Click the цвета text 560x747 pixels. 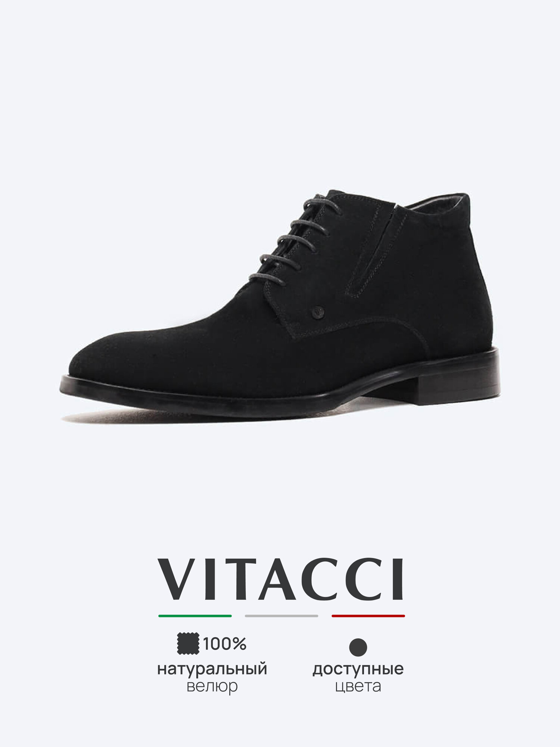tap(358, 686)
